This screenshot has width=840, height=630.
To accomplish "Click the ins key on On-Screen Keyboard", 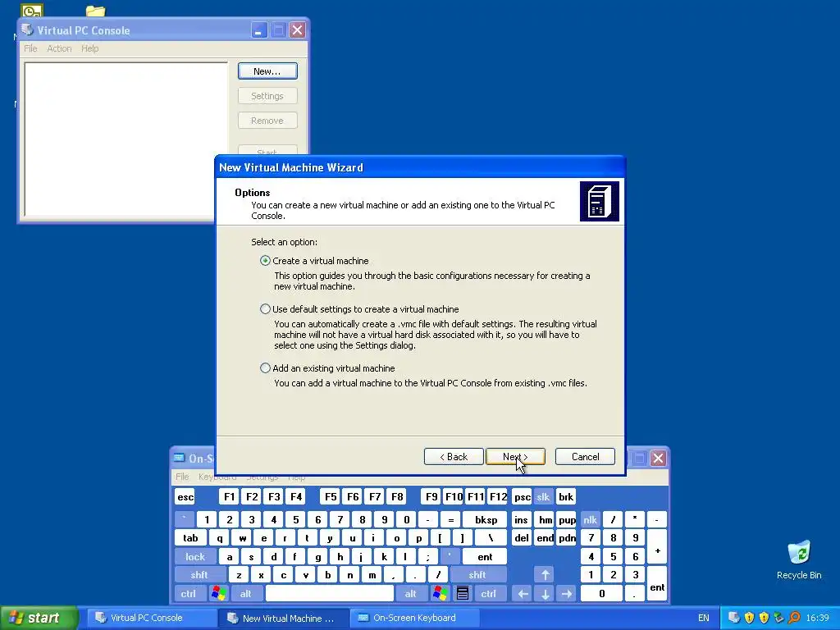I will [521, 519].
